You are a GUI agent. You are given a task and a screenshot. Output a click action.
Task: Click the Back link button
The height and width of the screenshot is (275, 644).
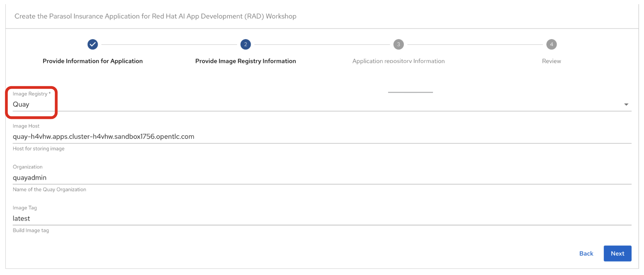pyautogui.click(x=586, y=253)
